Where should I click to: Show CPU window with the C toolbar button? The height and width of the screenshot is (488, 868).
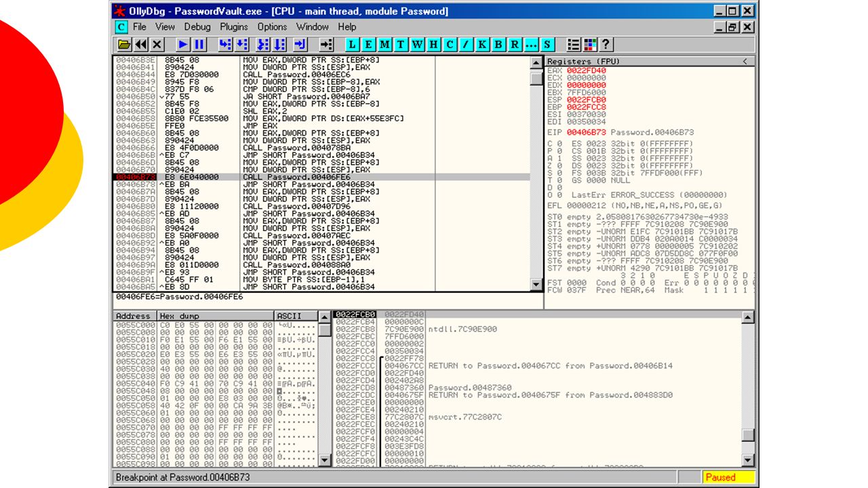click(x=450, y=45)
